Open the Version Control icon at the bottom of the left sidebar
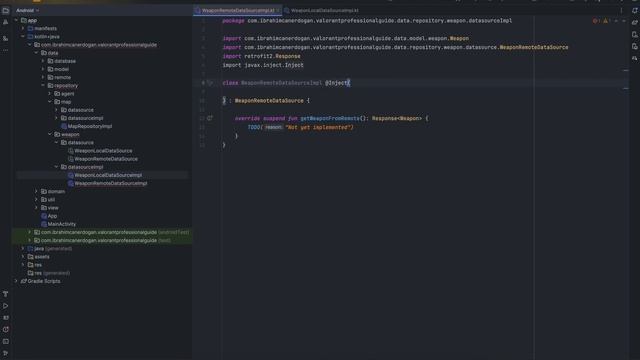 click(x=5, y=353)
